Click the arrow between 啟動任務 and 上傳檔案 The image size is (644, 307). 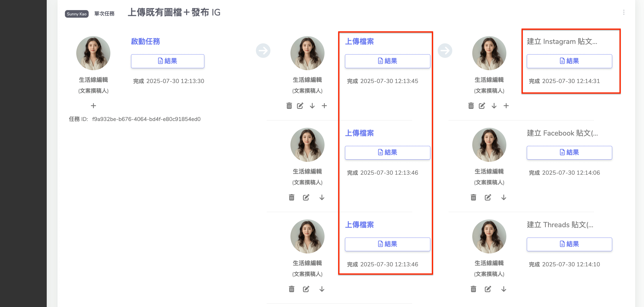coord(263,51)
